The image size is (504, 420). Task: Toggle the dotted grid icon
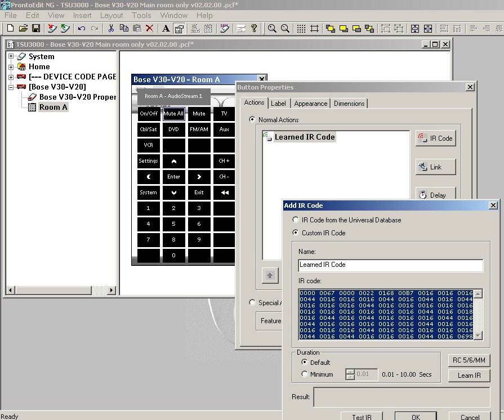tap(301, 28)
